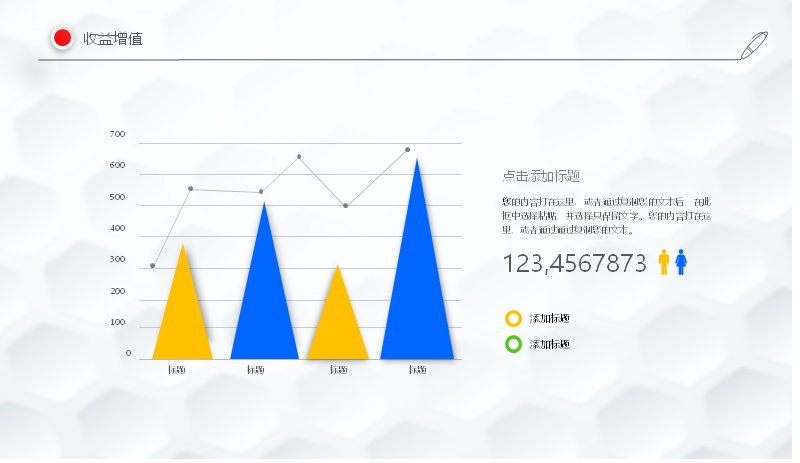Click the yellow male figure icon
This screenshot has height=463, width=800.
663,262
